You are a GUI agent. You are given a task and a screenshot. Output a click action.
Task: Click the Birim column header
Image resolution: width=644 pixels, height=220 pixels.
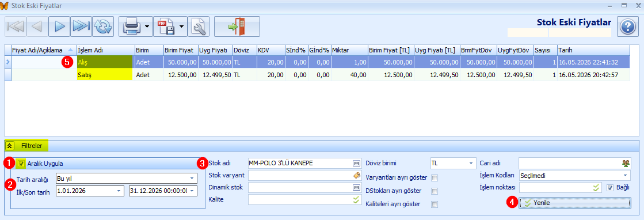coord(148,50)
